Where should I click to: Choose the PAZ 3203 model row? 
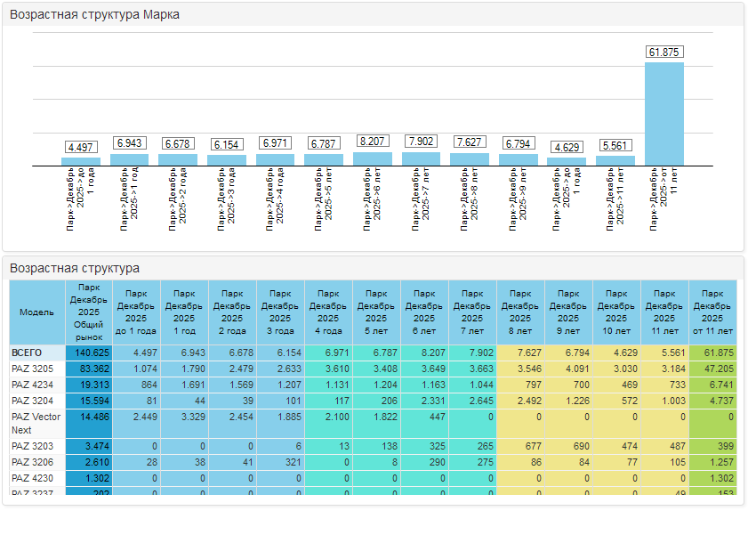(x=32, y=446)
